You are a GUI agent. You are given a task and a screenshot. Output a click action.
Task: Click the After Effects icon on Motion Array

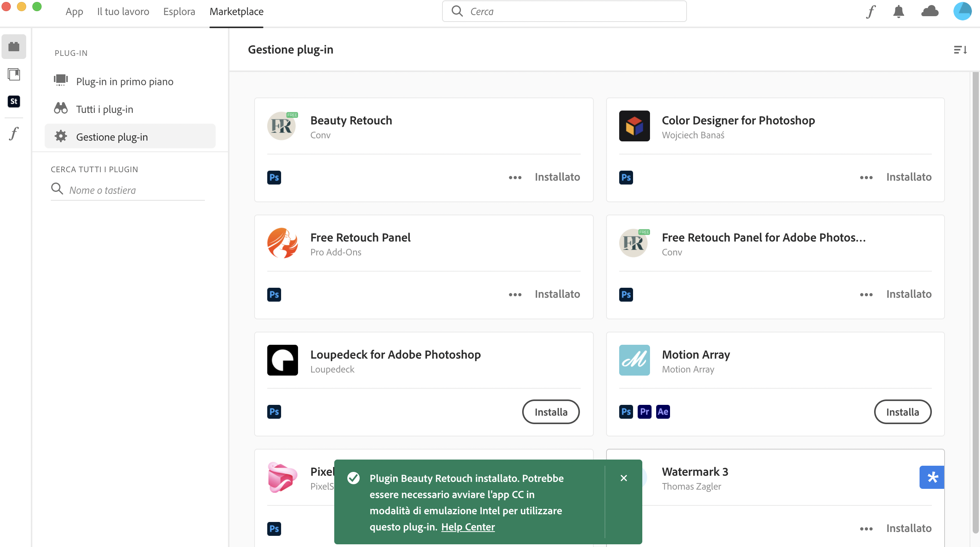click(x=662, y=411)
